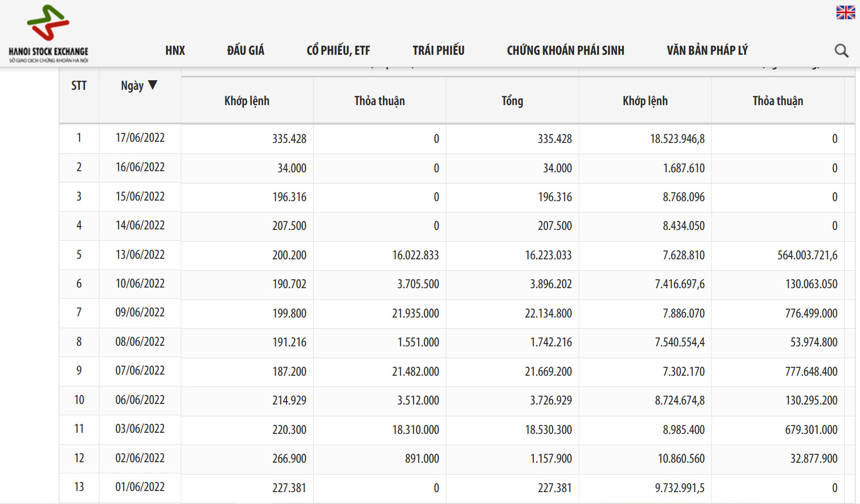Screen dimensions: 860x504
Task: Open the ĐẤU GIÁ menu
Action: pos(245,51)
